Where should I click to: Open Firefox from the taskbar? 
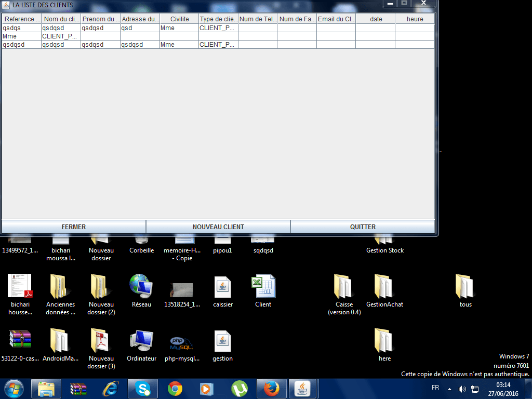click(271, 389)
